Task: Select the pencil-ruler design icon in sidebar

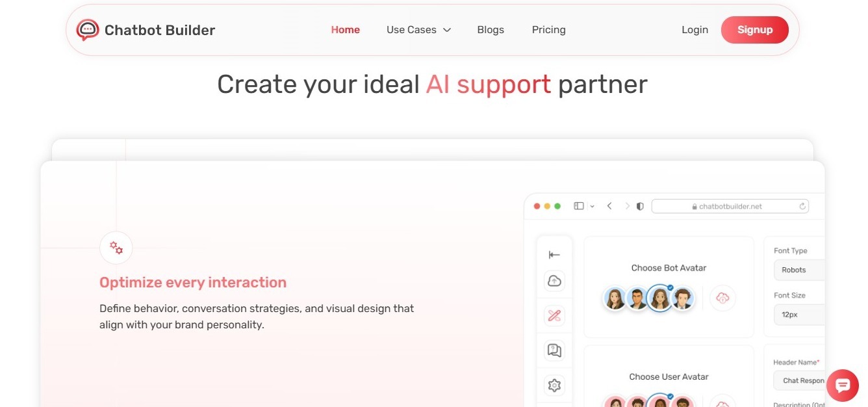Action: 554,316
